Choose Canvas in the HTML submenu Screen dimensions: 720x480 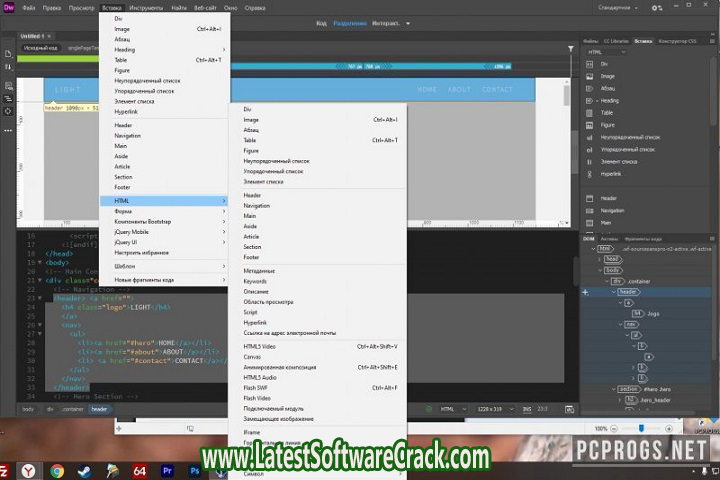252,356
